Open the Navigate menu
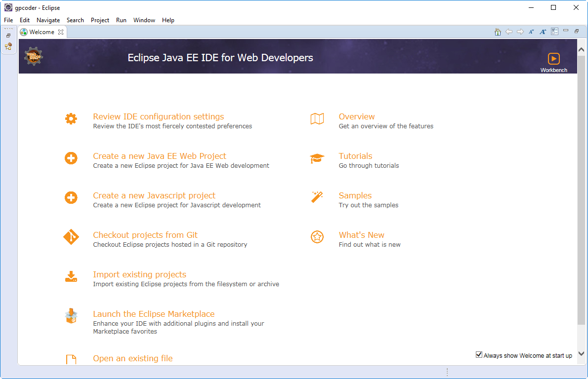Image resolution: width=588 pixels, height=379 pixels. point(48,20)
